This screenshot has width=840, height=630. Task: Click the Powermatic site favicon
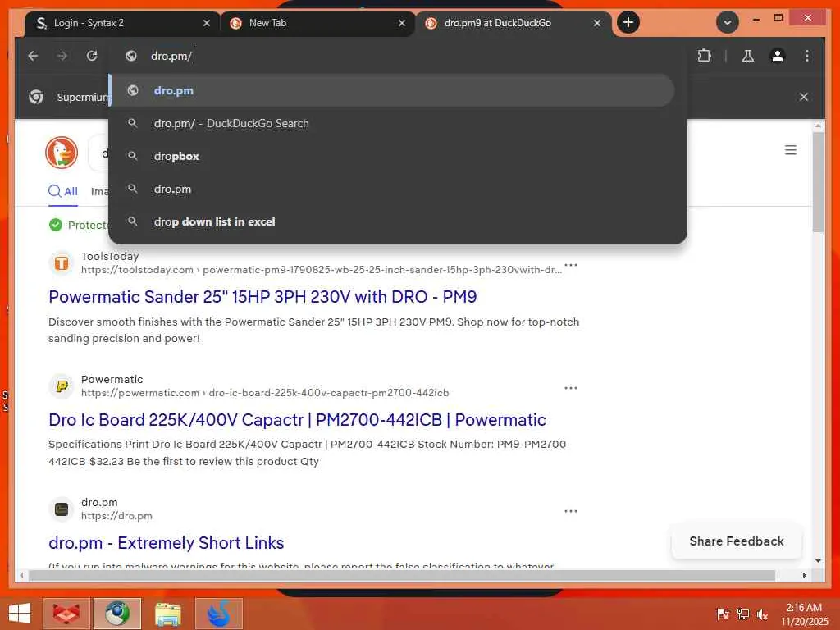(62, 386)
